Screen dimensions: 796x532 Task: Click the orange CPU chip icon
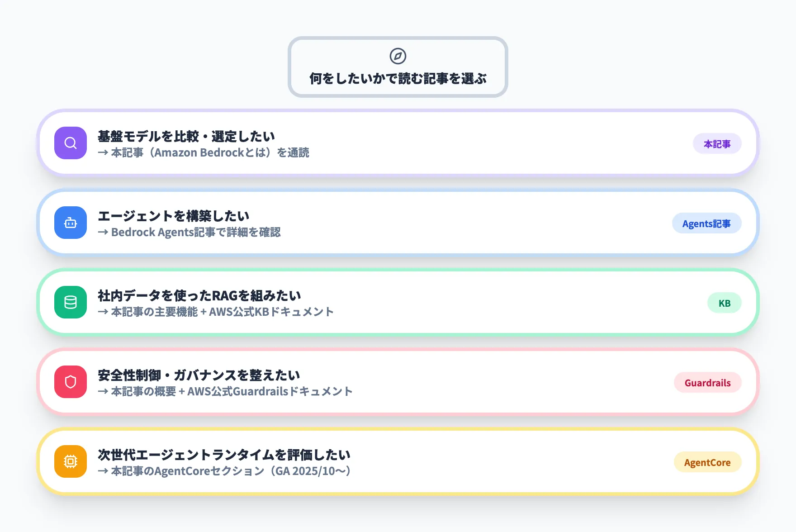[x=71, y=461]
